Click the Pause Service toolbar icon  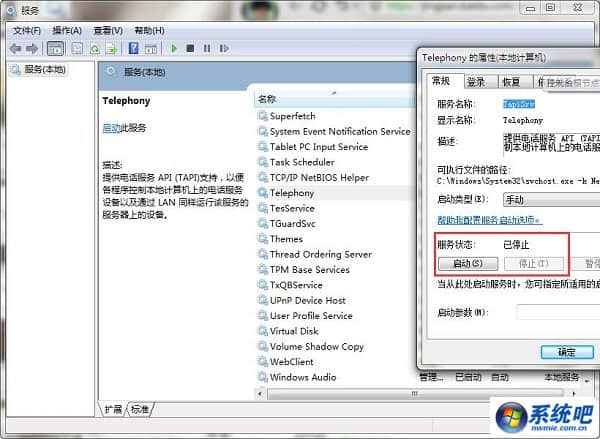click(x=206, y=48)
